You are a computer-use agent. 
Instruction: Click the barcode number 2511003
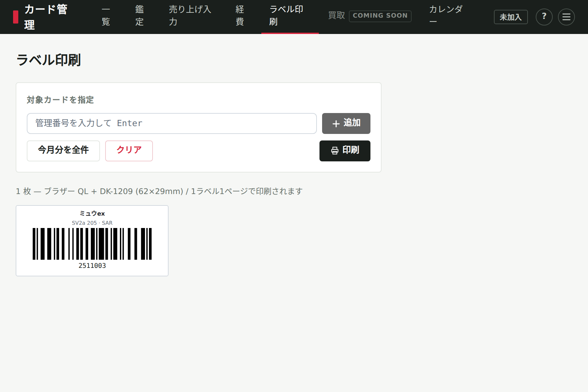point(92,266)
